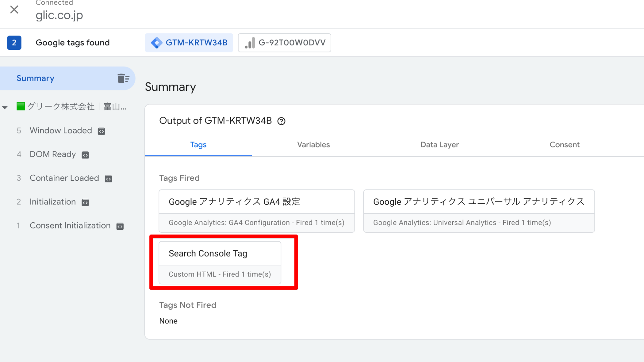Click the code icon beside DOM Ready
Screen dimensions: 644x362
coord(85,155)
